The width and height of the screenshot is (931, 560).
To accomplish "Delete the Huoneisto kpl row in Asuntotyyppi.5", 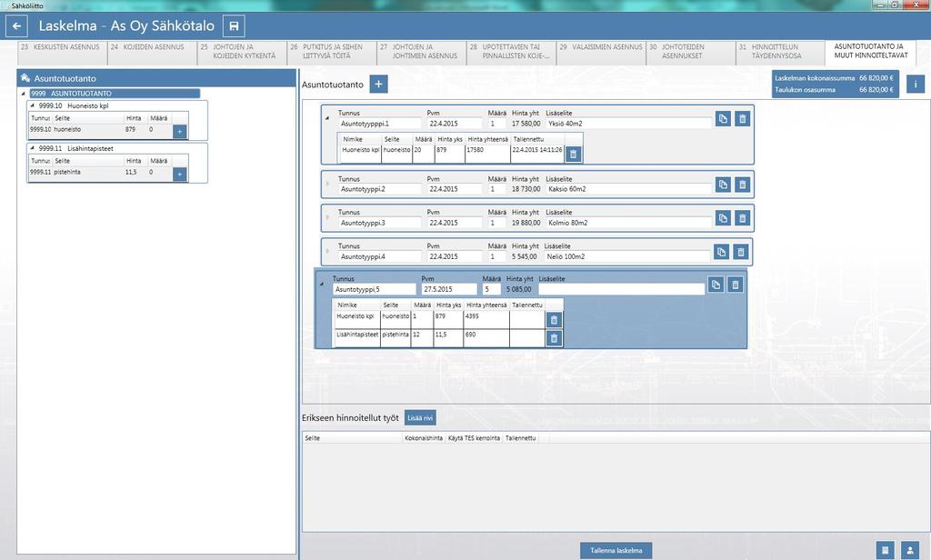I will click(554, 320).
